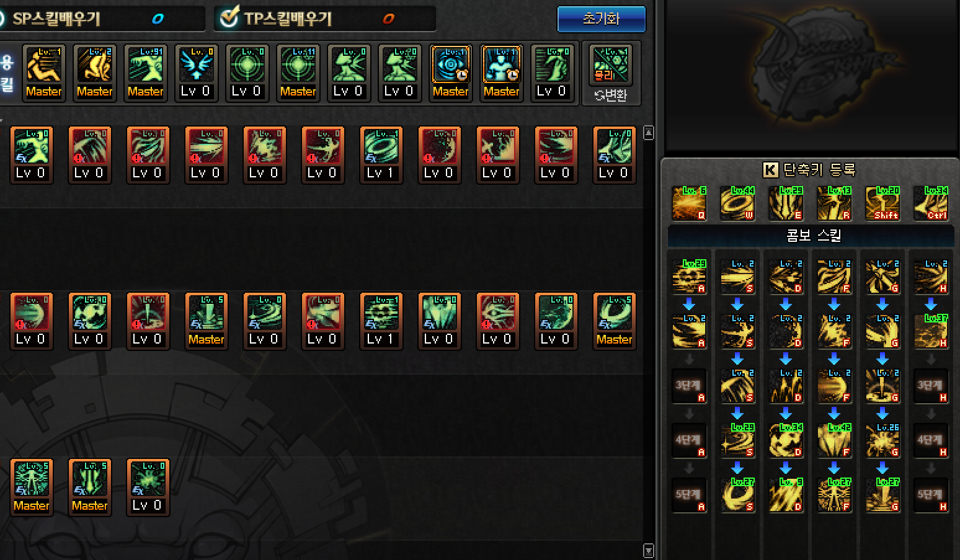Click the W hotkey Lv.44 skill slot
The image size is (960, 560).
737,203
